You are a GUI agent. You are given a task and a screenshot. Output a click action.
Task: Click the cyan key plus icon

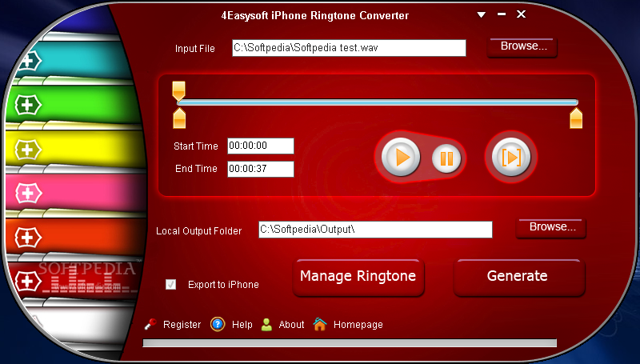pos(29,62)
